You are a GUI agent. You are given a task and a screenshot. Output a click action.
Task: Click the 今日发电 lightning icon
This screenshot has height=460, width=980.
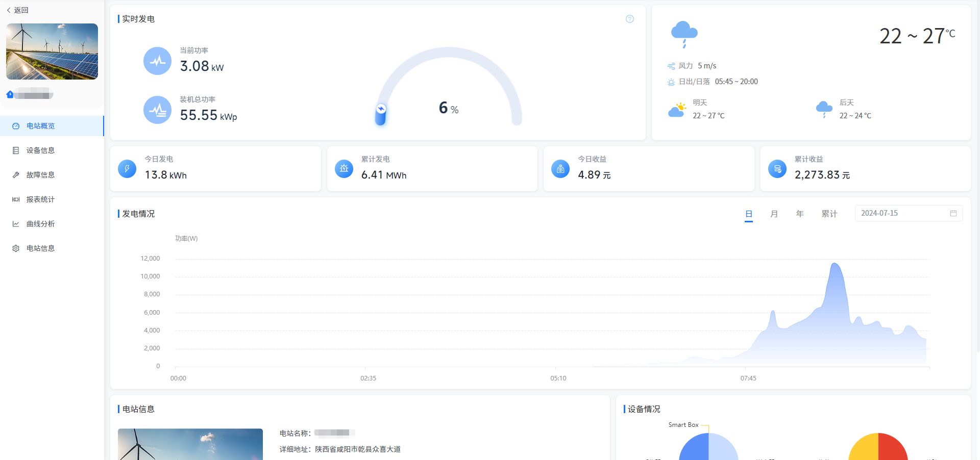tap(127, 169)
